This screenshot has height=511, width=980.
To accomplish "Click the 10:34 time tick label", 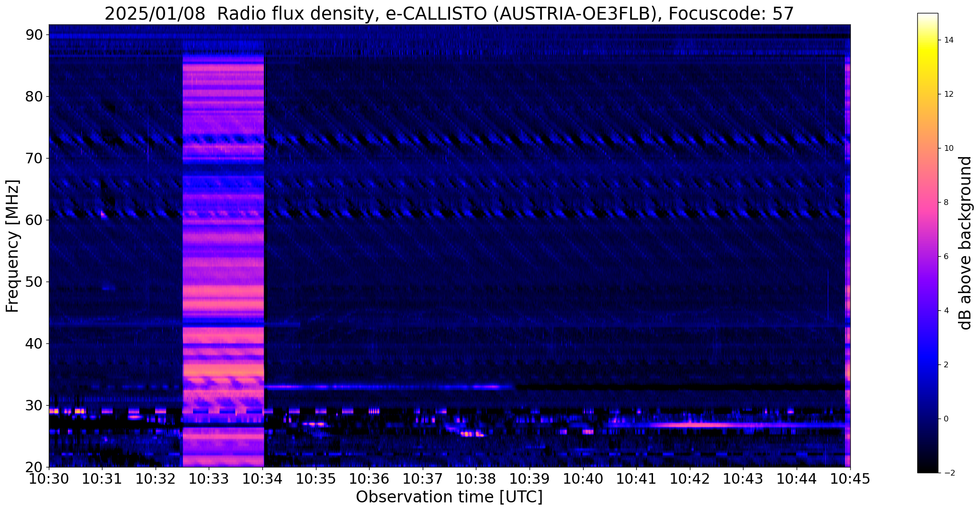I will (x=262, y=478).
